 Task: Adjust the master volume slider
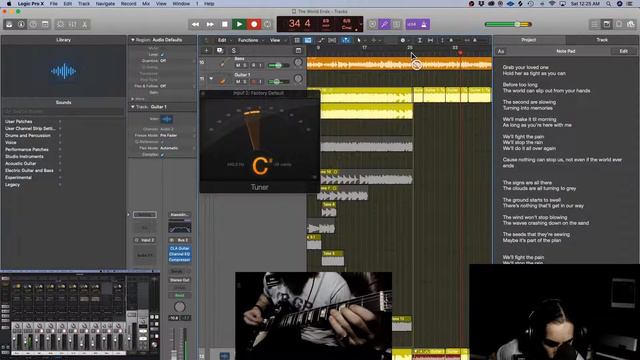[508, 24]
